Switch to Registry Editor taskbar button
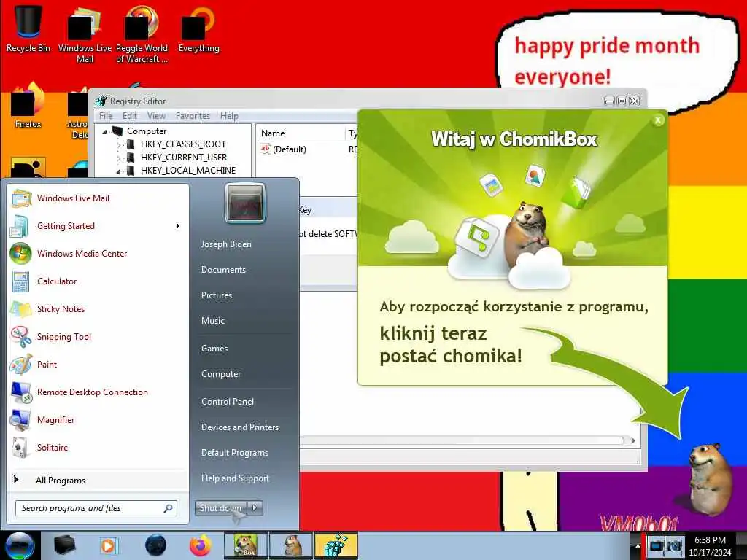The width and height of the screenshot is (747, 560). coord(336,545)
